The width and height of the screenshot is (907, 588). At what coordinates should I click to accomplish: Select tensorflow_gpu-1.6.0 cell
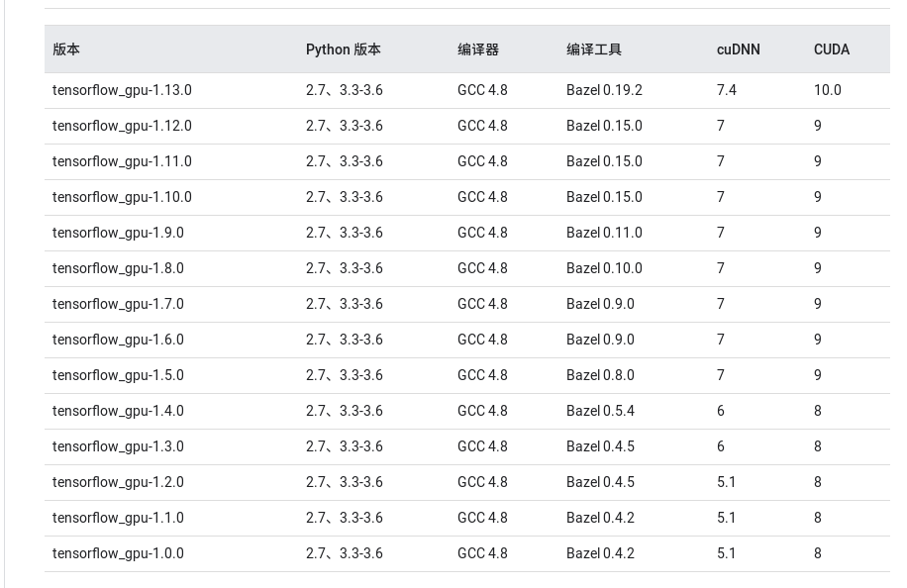[x=118, y=340]
